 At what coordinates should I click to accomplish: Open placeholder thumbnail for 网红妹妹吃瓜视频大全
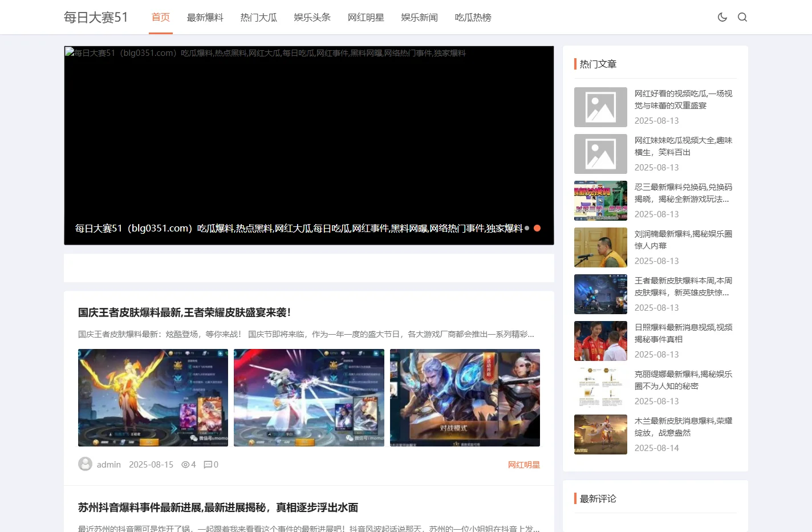click(600, 154)
